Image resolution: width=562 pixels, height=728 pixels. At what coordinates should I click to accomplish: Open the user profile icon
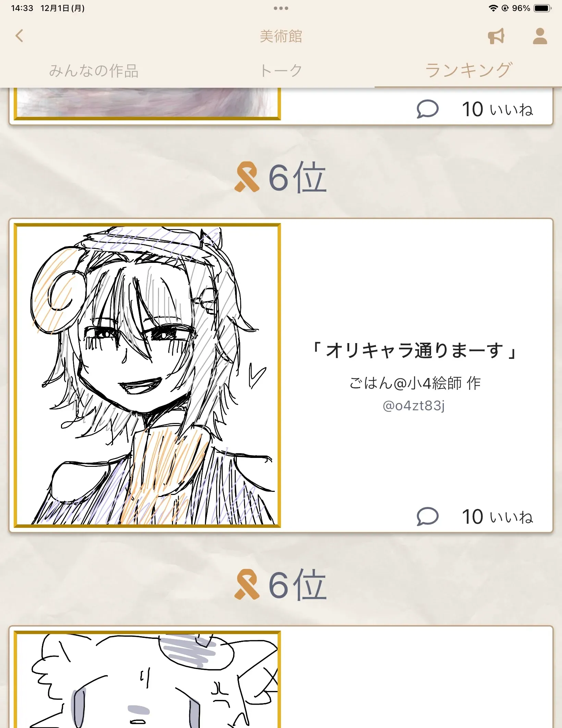tap(540, 36)
